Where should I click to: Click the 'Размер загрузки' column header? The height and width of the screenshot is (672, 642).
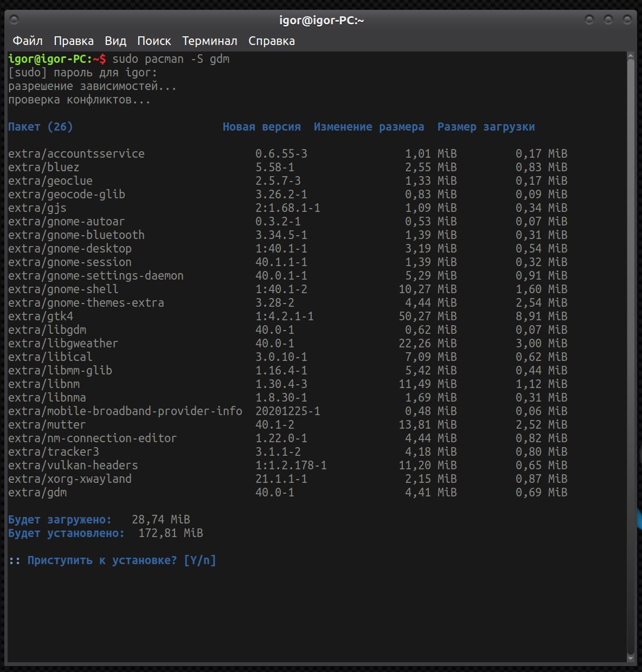click(486, 127)
